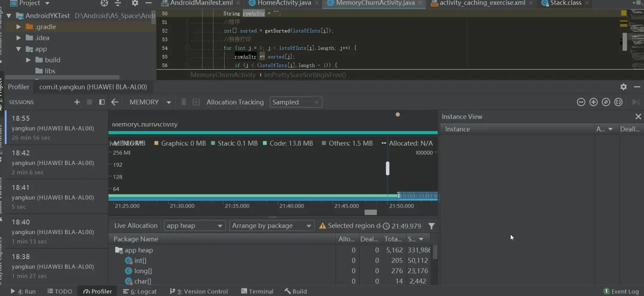
Task: Collapse the AndroidYKTest project node
Action: [8, 15]
